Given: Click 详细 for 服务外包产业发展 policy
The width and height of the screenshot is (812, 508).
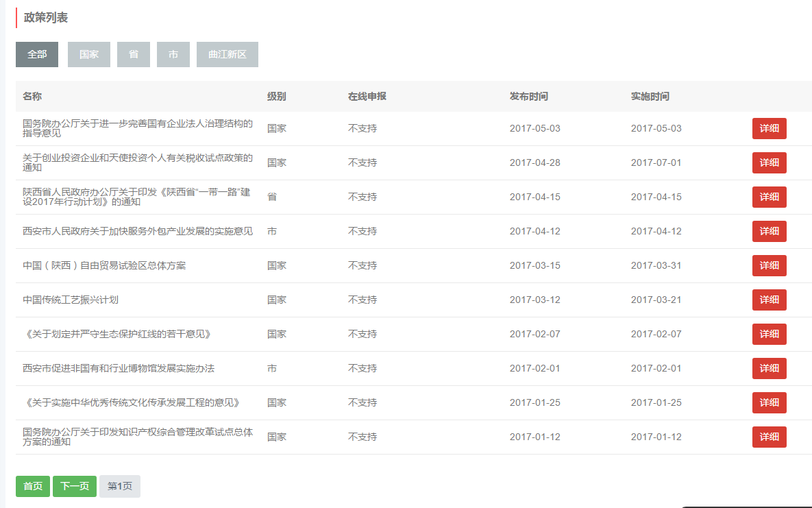Looking at the screenshot, I should [x=769, y=231].
